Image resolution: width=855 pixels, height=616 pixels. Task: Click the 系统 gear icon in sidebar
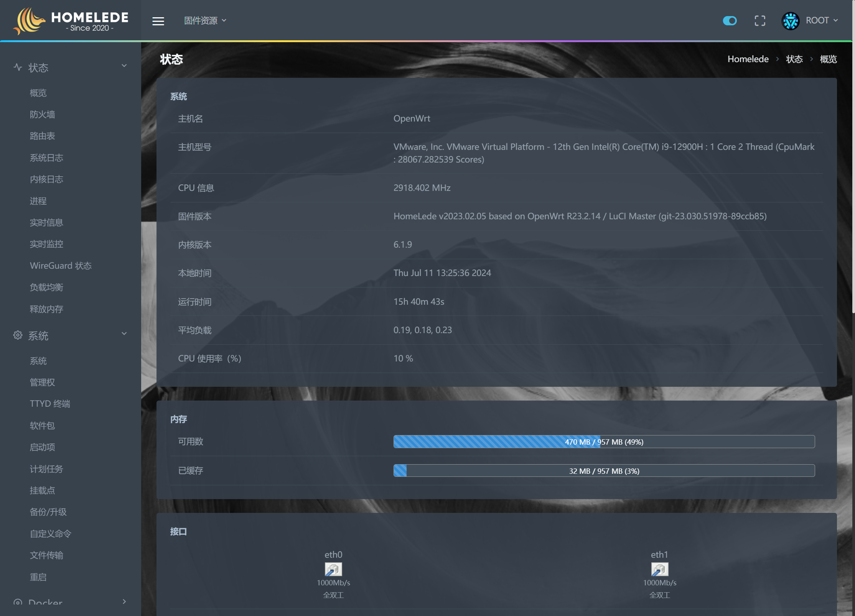[18, 335]
